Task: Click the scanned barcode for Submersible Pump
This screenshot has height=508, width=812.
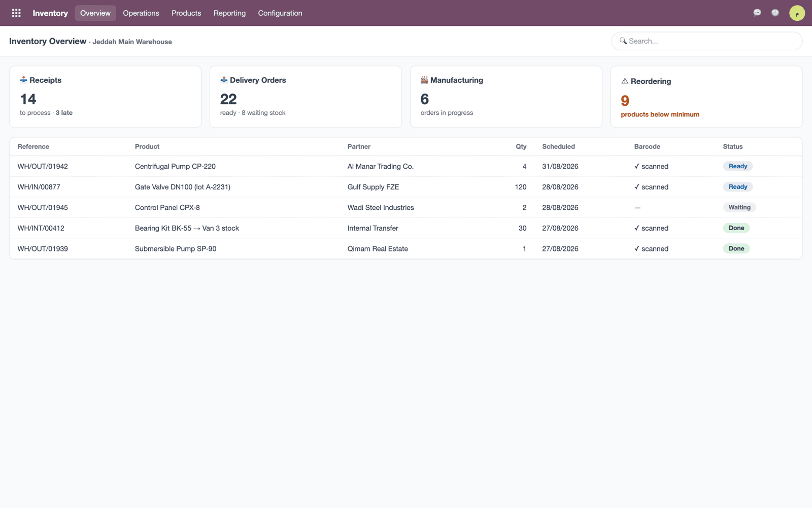Action: [651, 248]
